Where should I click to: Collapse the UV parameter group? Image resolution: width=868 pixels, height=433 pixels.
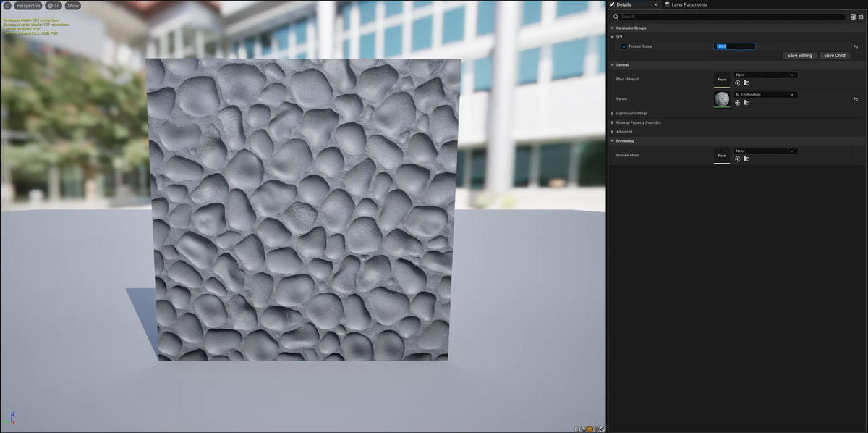(612, 37)
